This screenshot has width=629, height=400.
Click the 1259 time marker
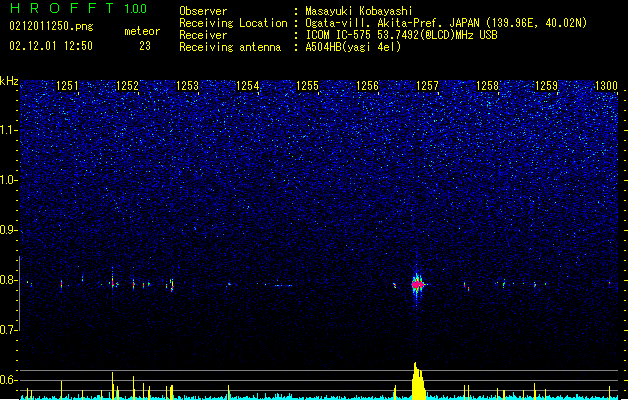(x=547, y=86)
